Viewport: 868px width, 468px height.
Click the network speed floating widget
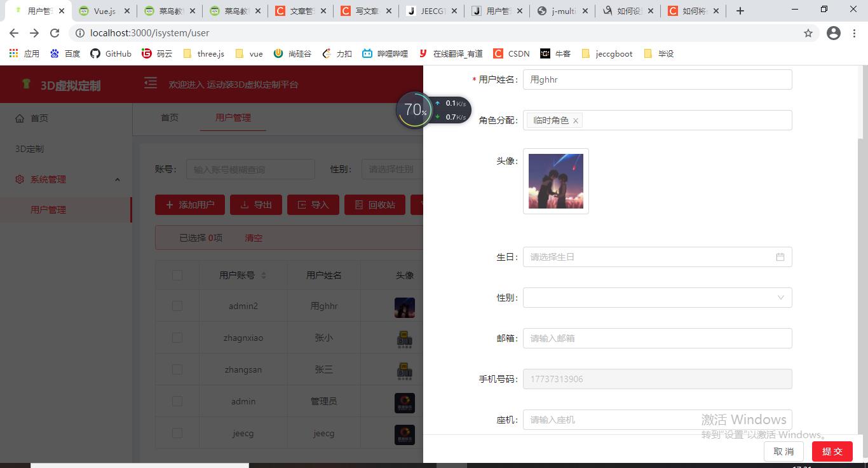(434, 109)
